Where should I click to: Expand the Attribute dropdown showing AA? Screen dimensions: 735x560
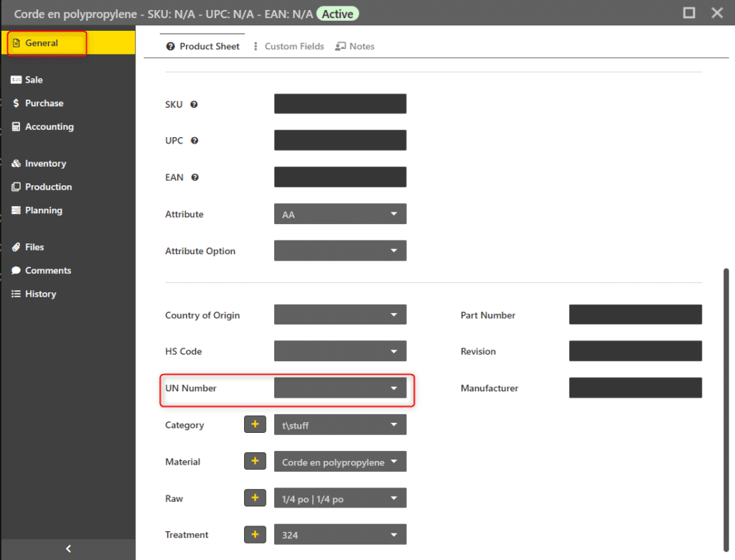pyautogui.click(x=340, y=214)
